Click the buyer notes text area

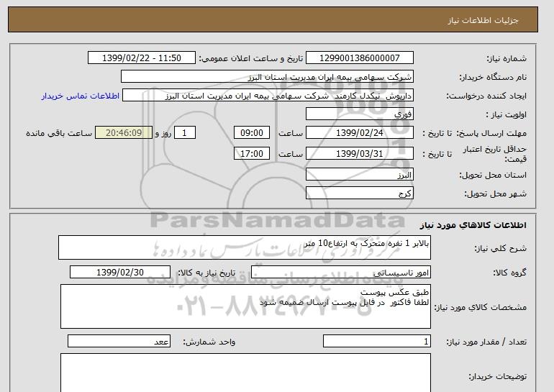[245, 373]
